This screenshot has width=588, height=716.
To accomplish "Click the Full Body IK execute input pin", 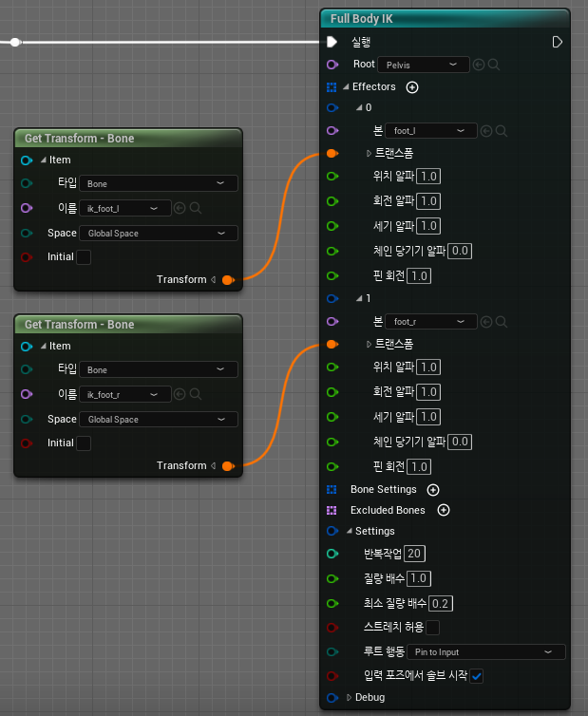I will [332, 42].
